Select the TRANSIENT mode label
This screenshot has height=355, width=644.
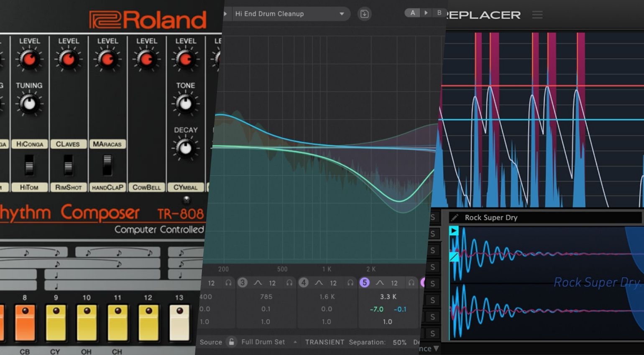[325, 342]
